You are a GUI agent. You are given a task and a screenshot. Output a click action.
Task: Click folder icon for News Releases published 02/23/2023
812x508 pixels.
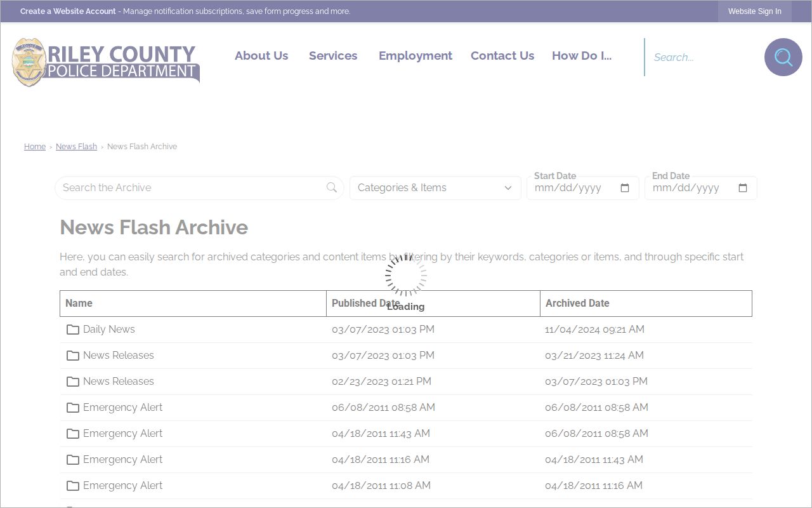(73, 382)
